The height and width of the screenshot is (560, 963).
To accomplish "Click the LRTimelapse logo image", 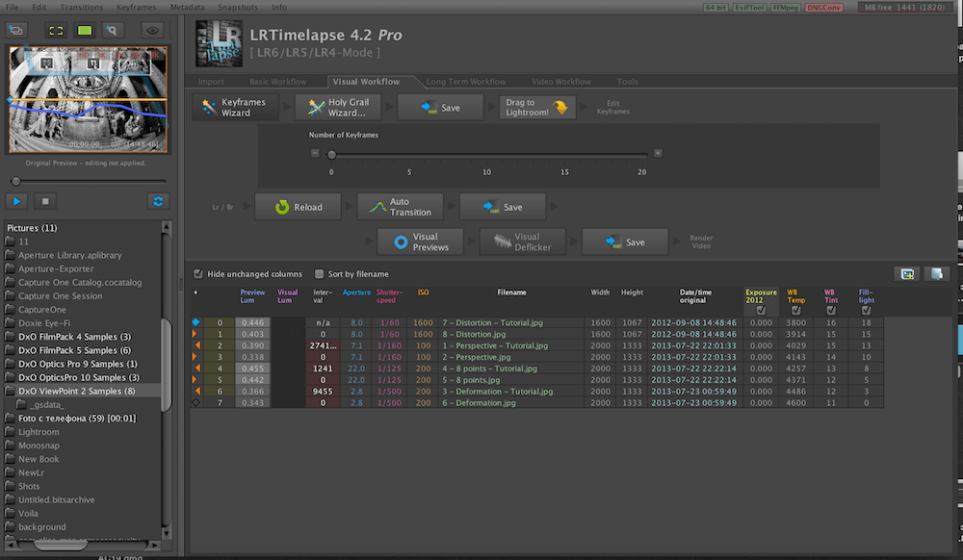I will point(219,43).
